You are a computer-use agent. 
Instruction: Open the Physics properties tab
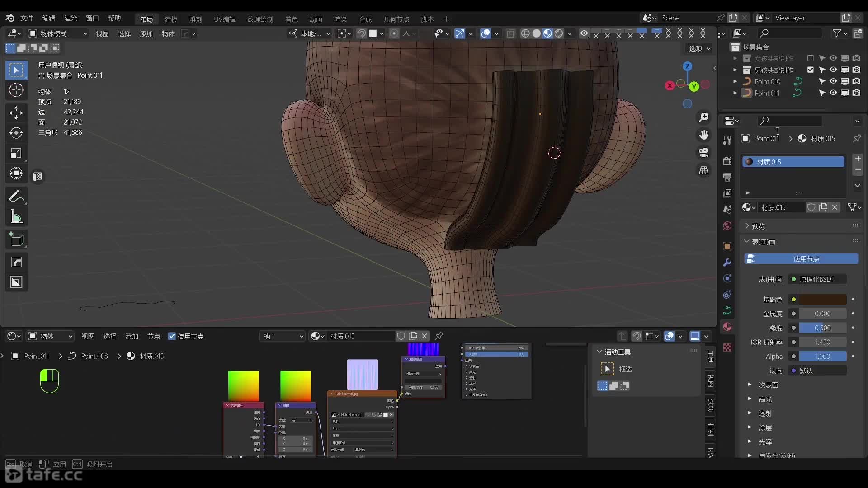(727, 278)
